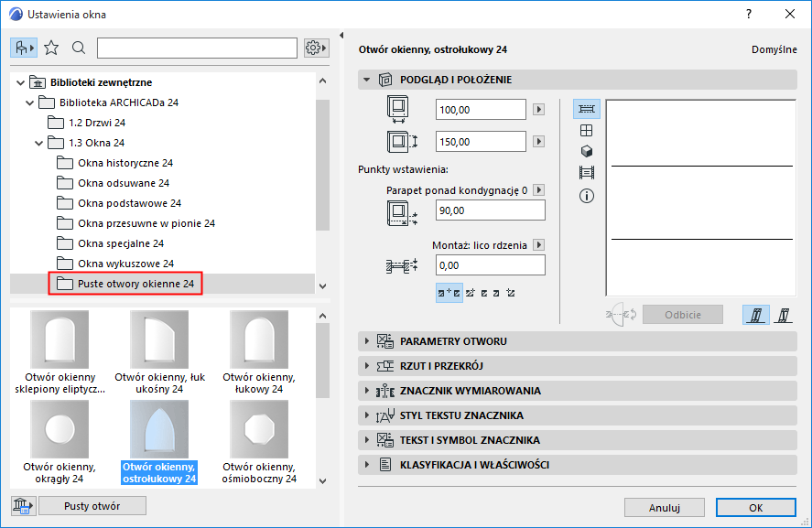The image size is (812, 528).
Task: Click the folder view library mode icon
Action: [24, 48]
